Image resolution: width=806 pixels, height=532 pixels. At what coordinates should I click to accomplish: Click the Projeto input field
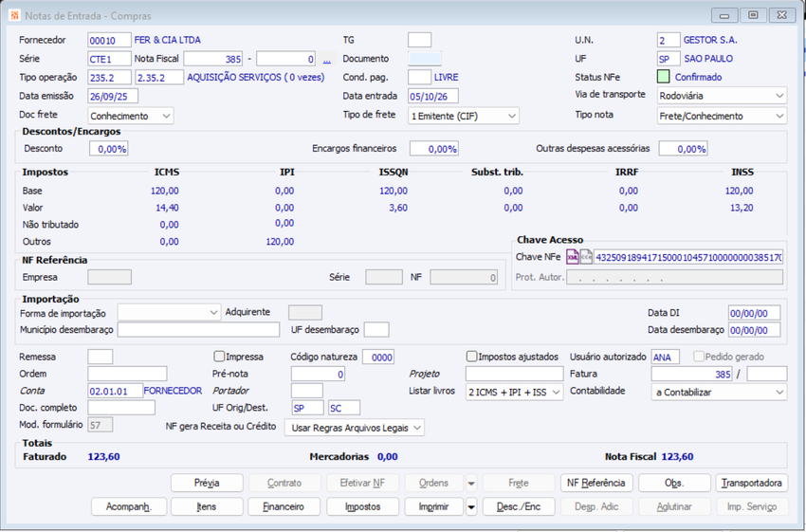(515, 374)
